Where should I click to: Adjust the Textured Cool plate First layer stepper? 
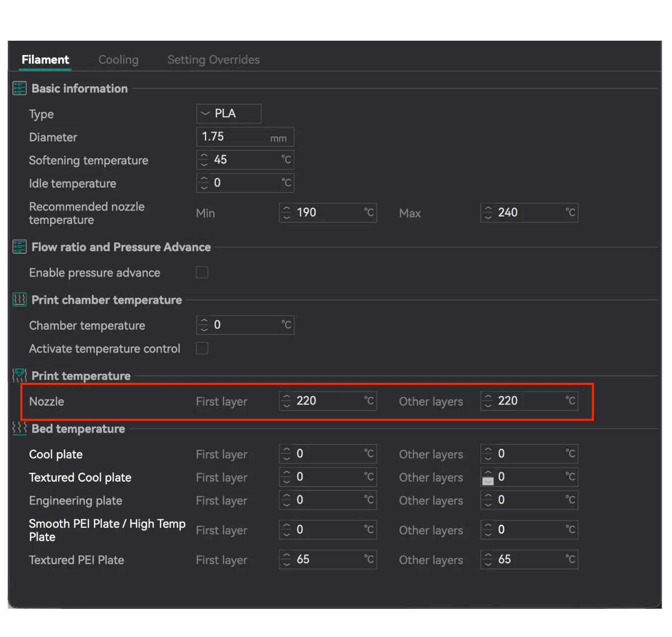[286, 477]
